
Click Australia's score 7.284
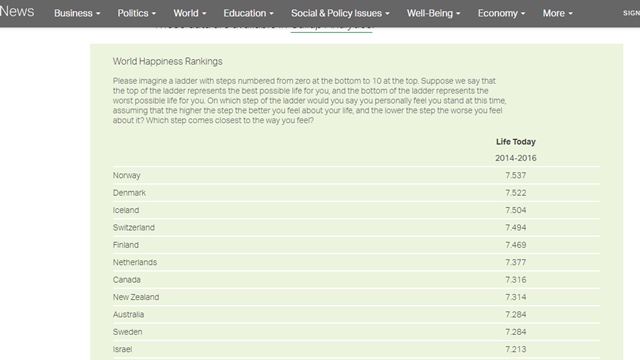[x=516, y=314]
